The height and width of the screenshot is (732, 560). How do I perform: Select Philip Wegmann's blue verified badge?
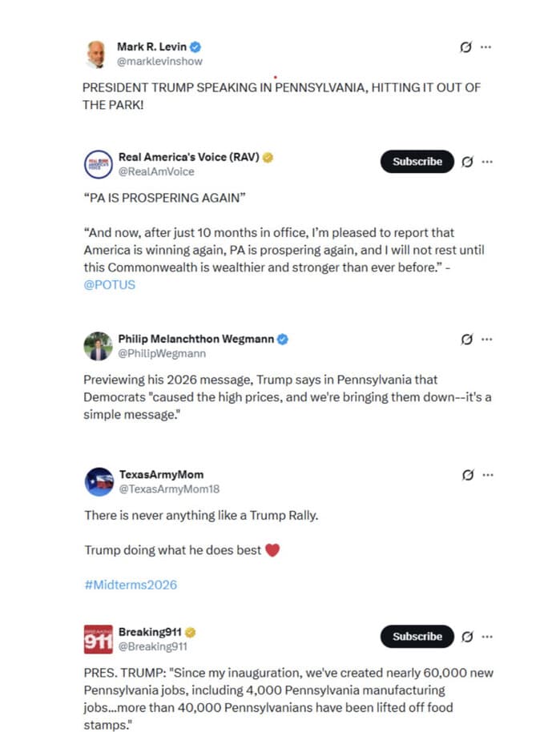point(281,339)
